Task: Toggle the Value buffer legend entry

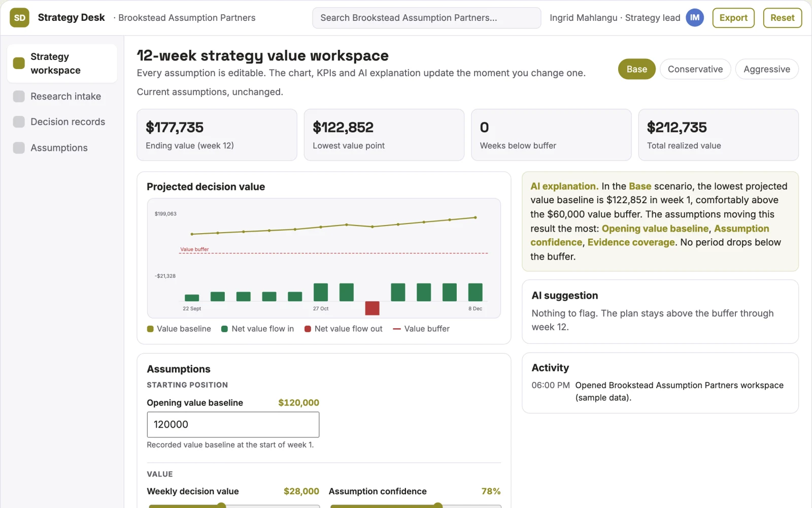Action: [x=421, y=329]
